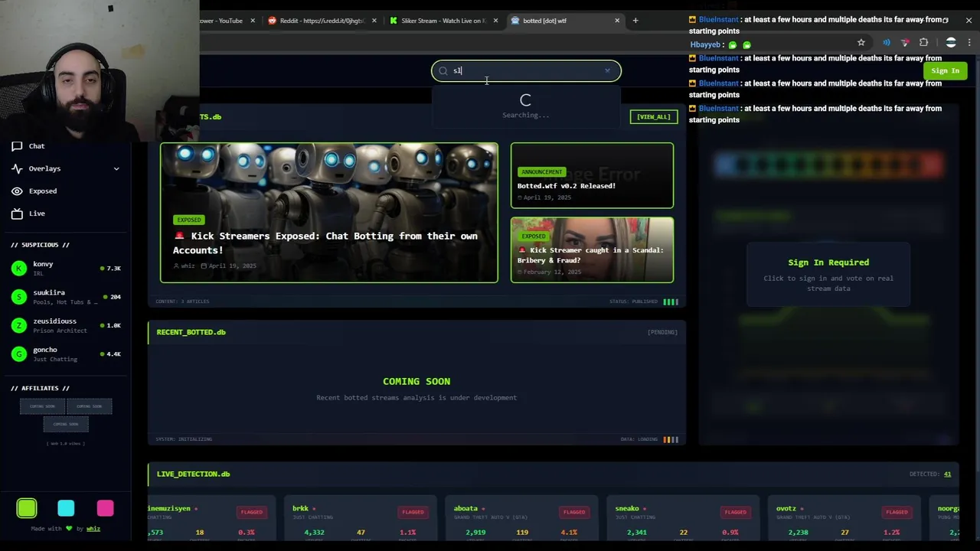
Task: Open suspicious streamer goncho
Action: click(66, 354)
